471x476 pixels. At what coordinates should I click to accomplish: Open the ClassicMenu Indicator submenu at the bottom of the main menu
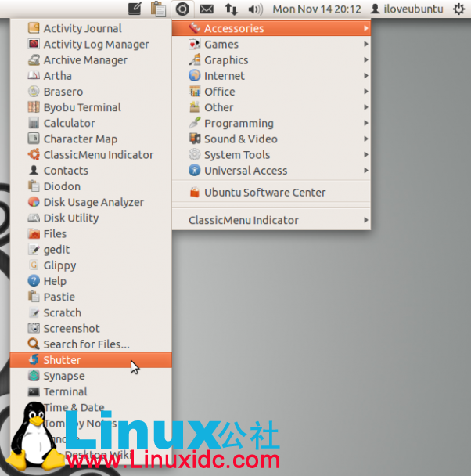pyautogui.click(x=271, y=220)
